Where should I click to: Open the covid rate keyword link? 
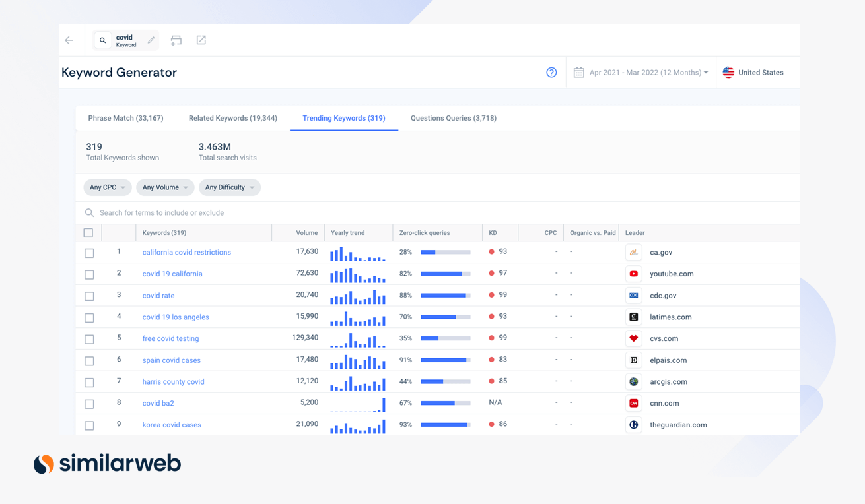point(158,296)
